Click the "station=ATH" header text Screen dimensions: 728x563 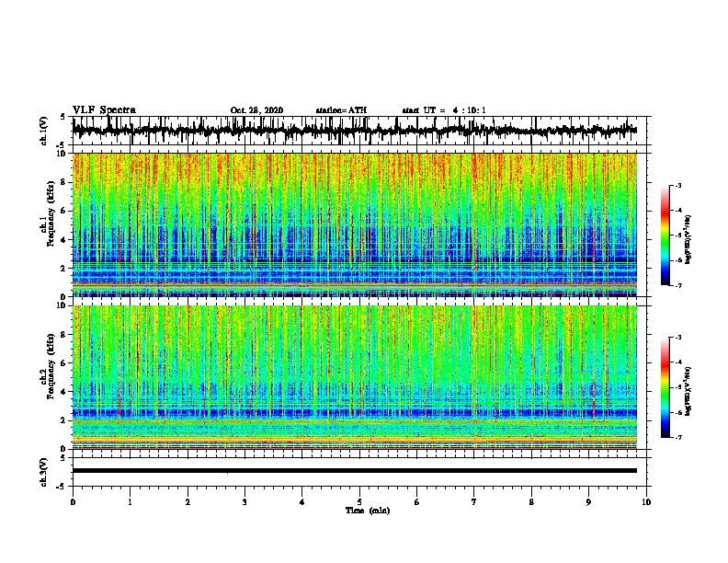pos(341,110)
